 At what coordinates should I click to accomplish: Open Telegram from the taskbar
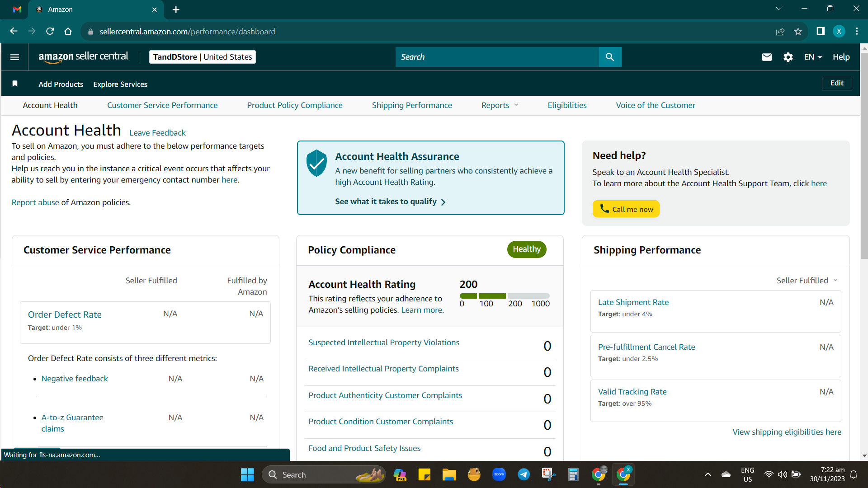(524, 474)
